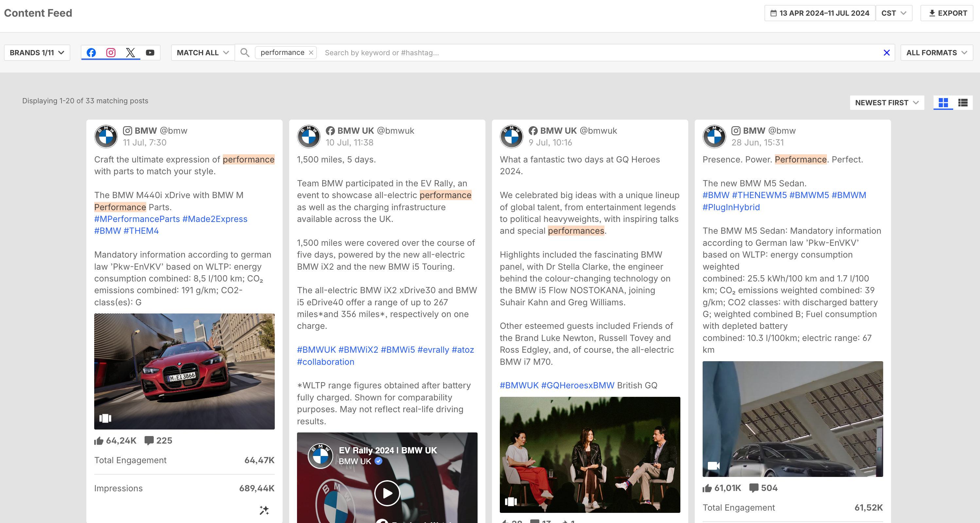Toggle the YouTube network filter
The image size is (980, 523).
click(x=150, y=52)
